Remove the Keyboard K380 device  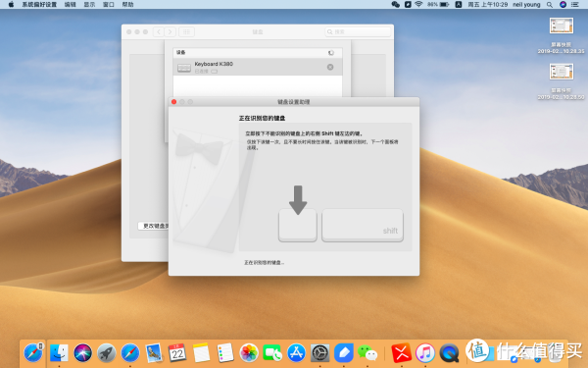[330, 67]
